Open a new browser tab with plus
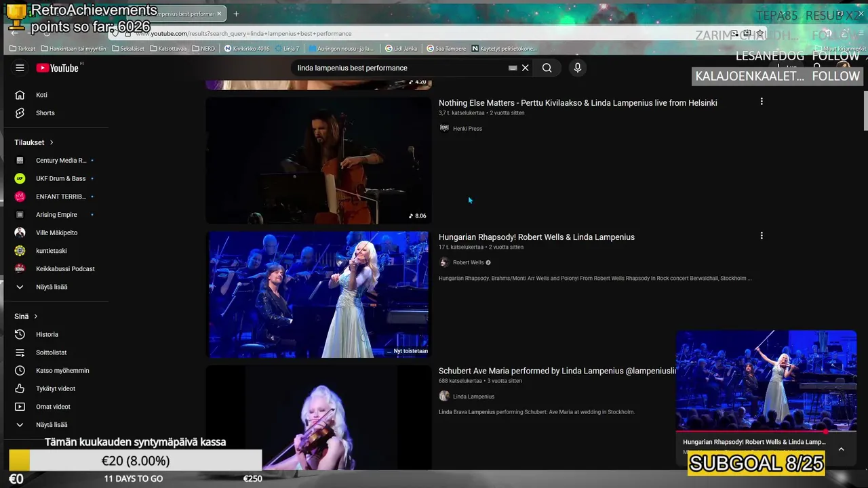This screenshot has width=868, height=488. point(236,14)
